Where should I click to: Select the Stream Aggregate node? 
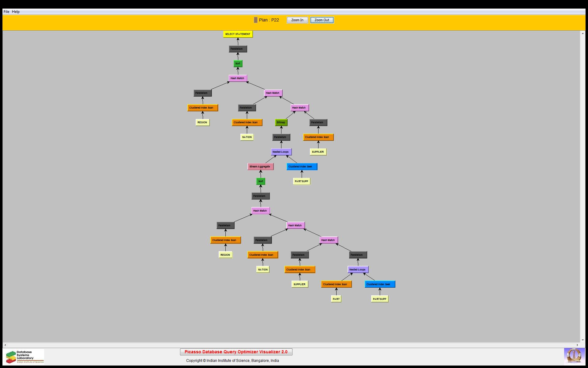point(260,167)
